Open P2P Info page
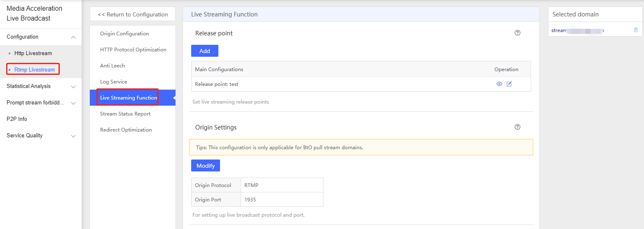Screen dimensions: 644x229 [x=17, y=119]
